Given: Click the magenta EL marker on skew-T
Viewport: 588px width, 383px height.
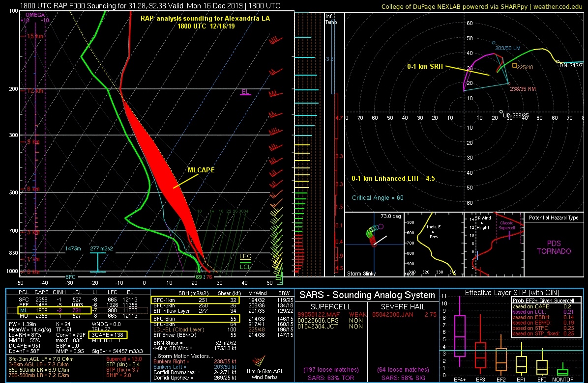Looking at the screenshot, I should tap(245, 92).
